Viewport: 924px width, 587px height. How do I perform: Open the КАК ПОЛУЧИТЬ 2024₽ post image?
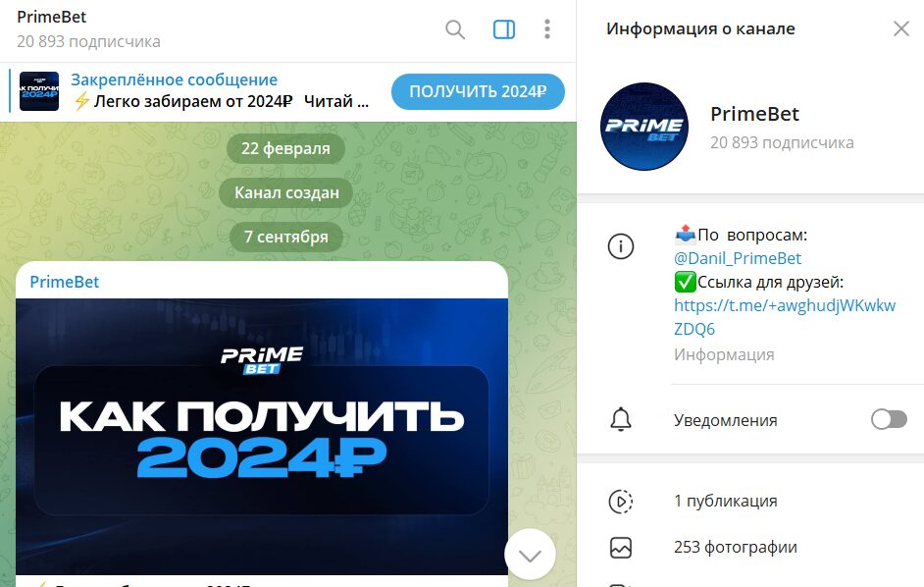tap(262, 437)
